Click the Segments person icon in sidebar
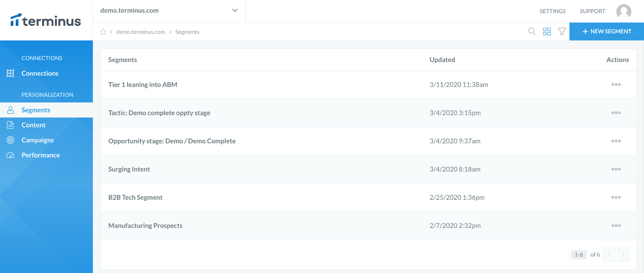 (10, 110)
